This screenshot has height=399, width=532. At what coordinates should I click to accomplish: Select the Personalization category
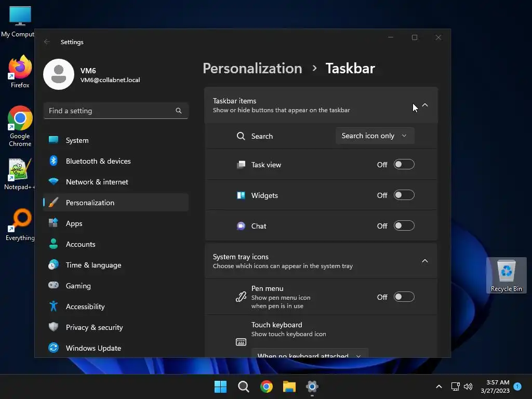115,203
